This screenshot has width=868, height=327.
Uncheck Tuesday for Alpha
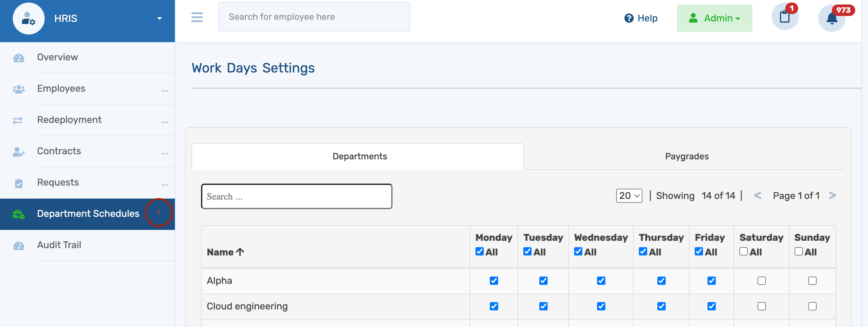(x=543, y=281)
